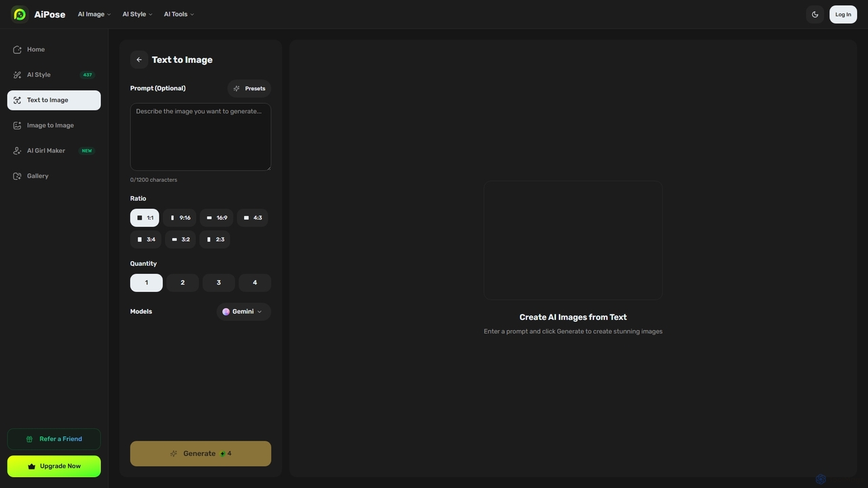Select the 3:2 ratio option
The height and width of the screenshot is (488, 868).
(x=180, y=239)
